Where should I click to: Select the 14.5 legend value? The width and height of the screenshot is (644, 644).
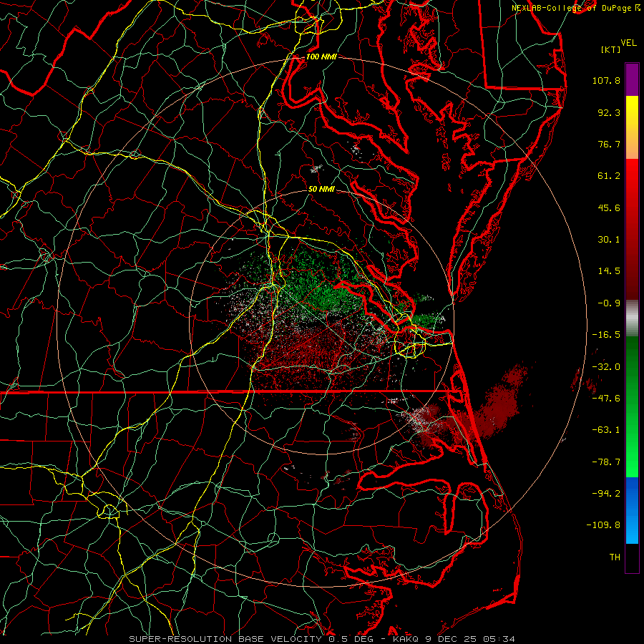click(609, 271)
